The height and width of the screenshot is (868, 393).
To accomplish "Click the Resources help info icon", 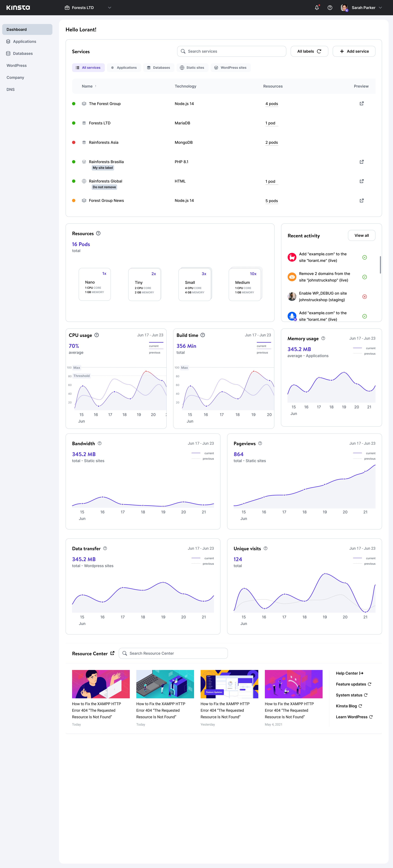I will pos(98,234).
